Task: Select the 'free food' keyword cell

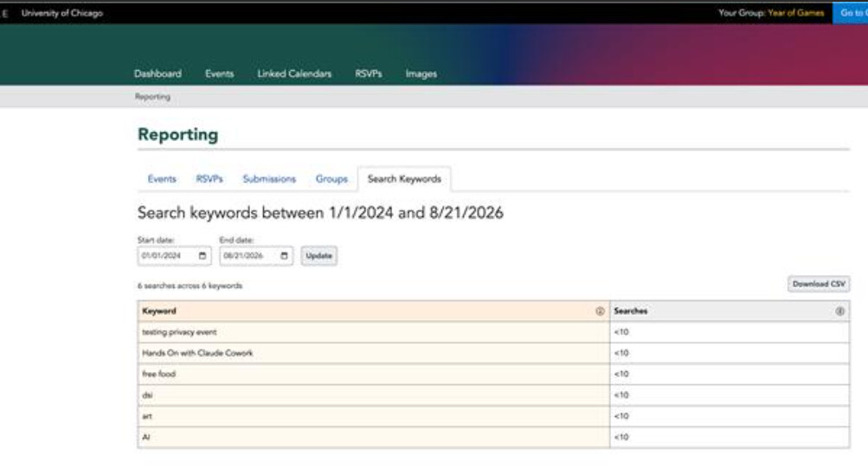Action: coord(374,374)
